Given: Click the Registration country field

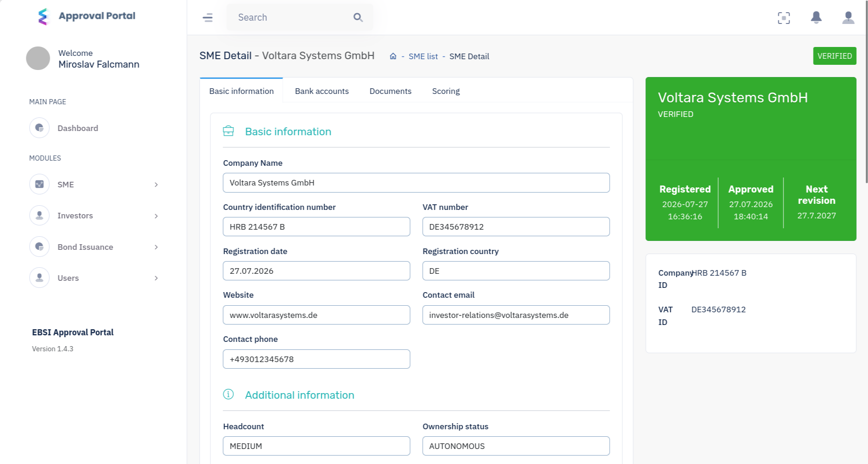Looking at the screenshot, I should pos(516,271).
